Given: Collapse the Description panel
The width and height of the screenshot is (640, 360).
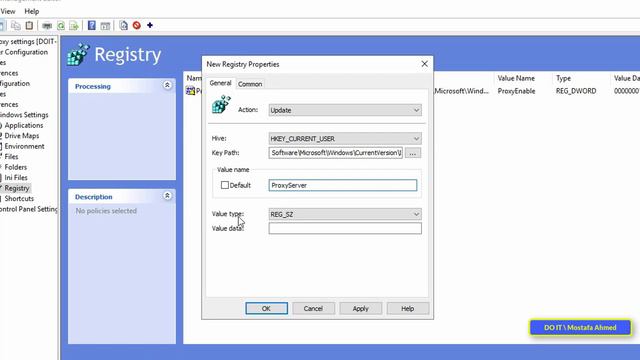Looking at the screenshot, I should point(167,196).
